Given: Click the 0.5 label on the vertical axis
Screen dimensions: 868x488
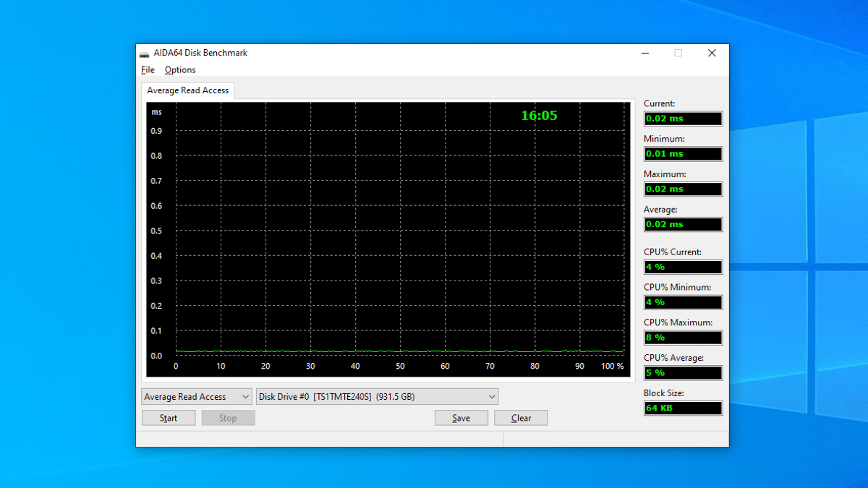Looking at the screenshot, I should [156, 231].
